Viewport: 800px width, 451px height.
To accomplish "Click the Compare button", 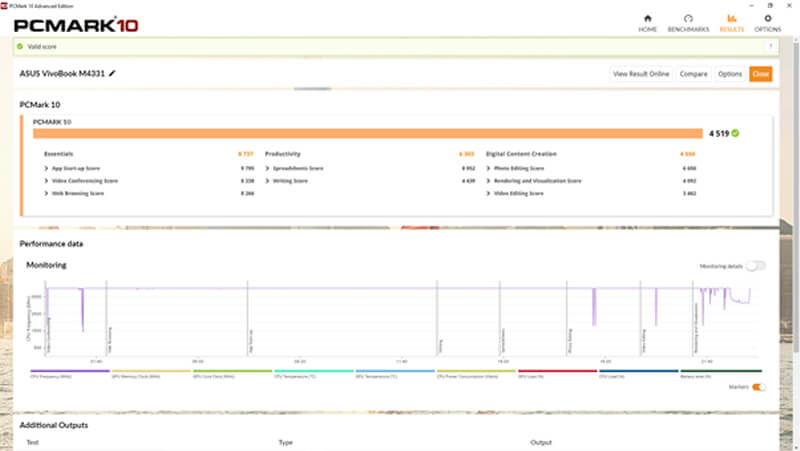I will click(693, 74).
